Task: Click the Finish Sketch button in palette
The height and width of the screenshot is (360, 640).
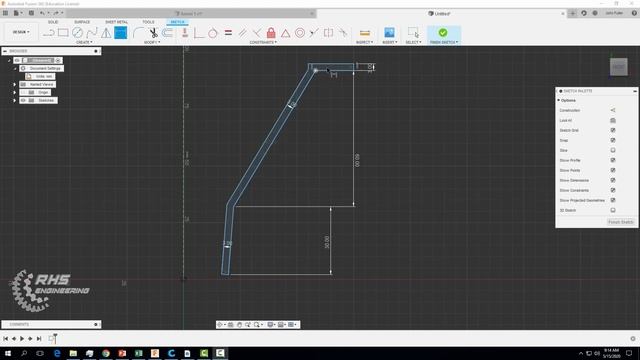Action: [x=620, y=222]
